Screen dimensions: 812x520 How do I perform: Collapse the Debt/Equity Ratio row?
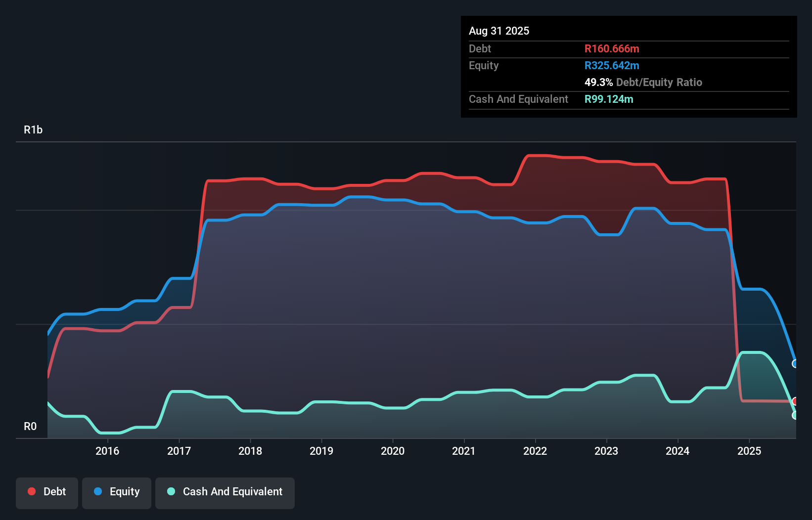pyautogui.click(x=643, y=83)
